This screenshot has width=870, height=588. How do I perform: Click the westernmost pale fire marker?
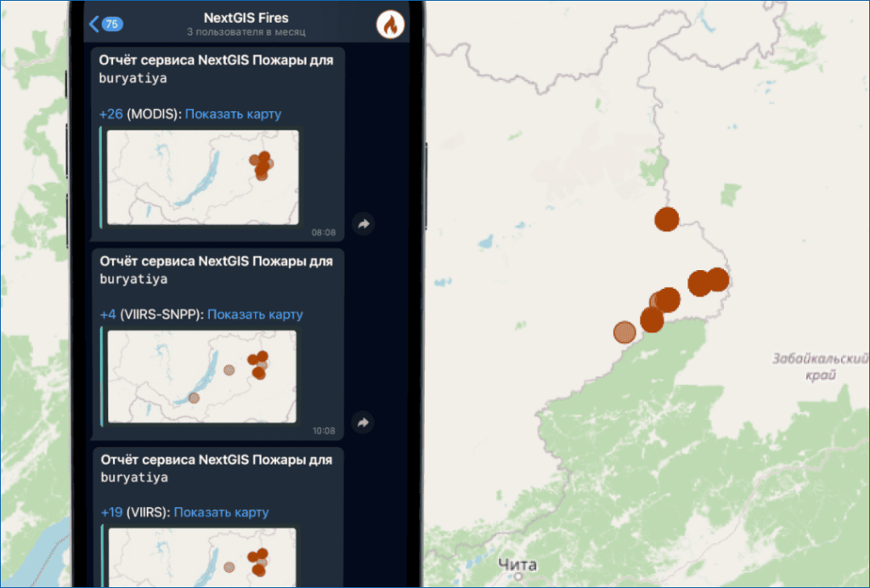(624, 332)
